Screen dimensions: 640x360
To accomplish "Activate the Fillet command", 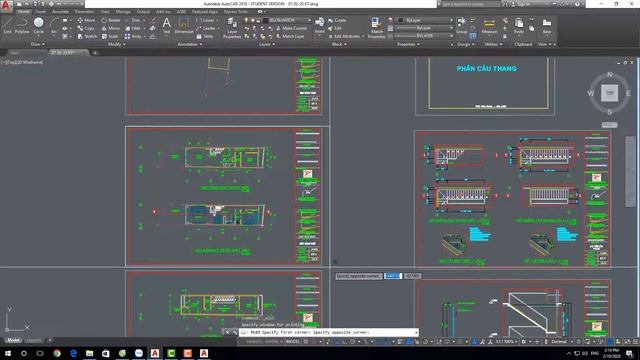I will tap(133, 28).
